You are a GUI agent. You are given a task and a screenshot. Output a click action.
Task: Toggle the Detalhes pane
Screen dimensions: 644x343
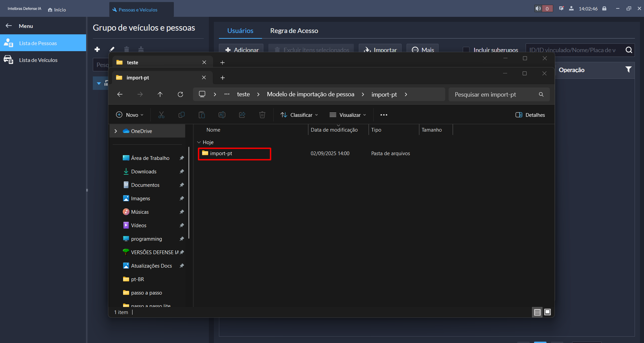pos(530,115)
